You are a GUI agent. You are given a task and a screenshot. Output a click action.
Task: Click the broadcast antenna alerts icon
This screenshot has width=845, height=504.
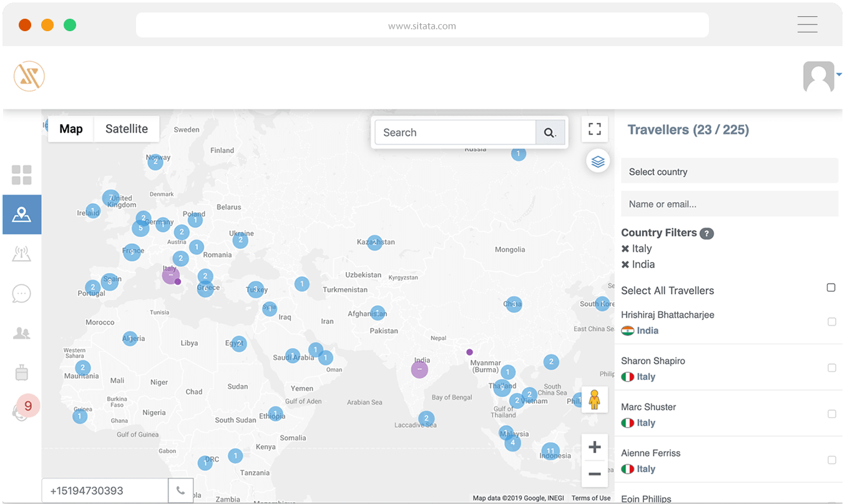coord(21,254)
